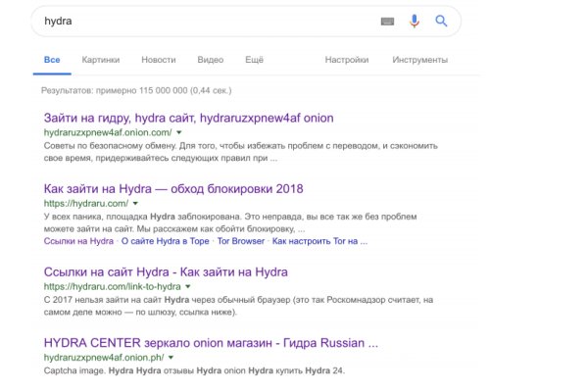Click the virtual keyboard icon in search bar

coord(387,21)
